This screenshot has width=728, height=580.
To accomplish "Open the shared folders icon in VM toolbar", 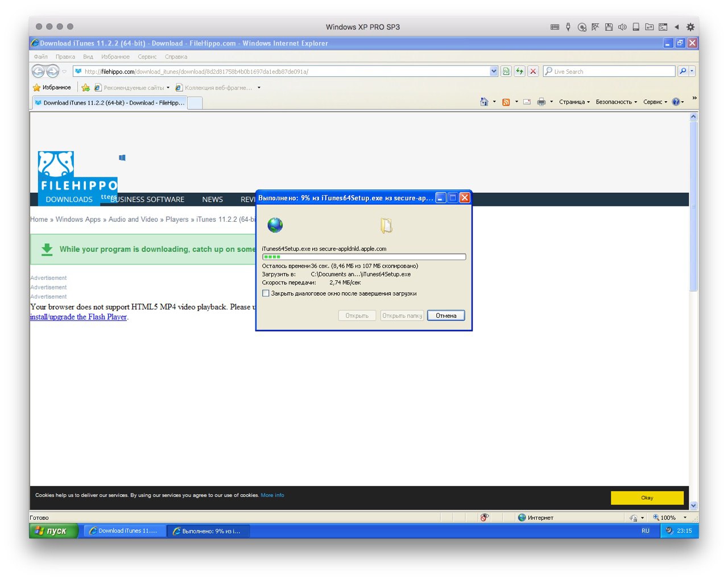I will 649,27.
